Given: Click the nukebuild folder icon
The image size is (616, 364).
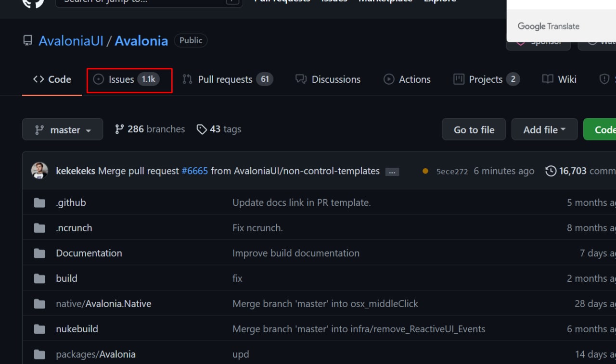Looking at the screenshot, I should 39,329.
